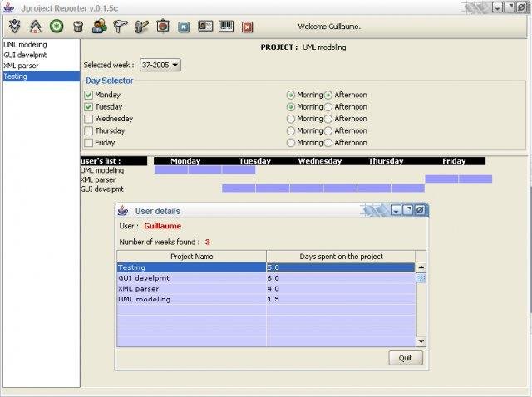This screenshot has height=397, width=532.
Task: Click the blue arrow square toolbar icon
Action: [x=184, y=27]
